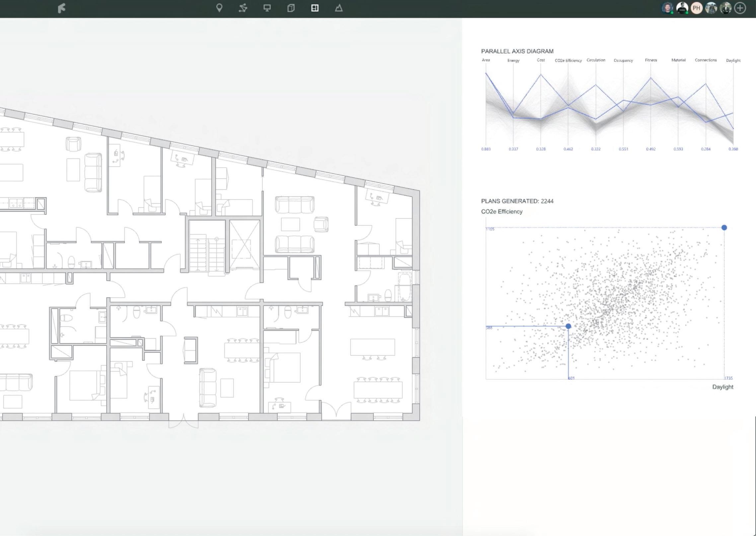Click the triangle analysis icon
This screenshot has height=536, width=756.
tap(339, 8)
